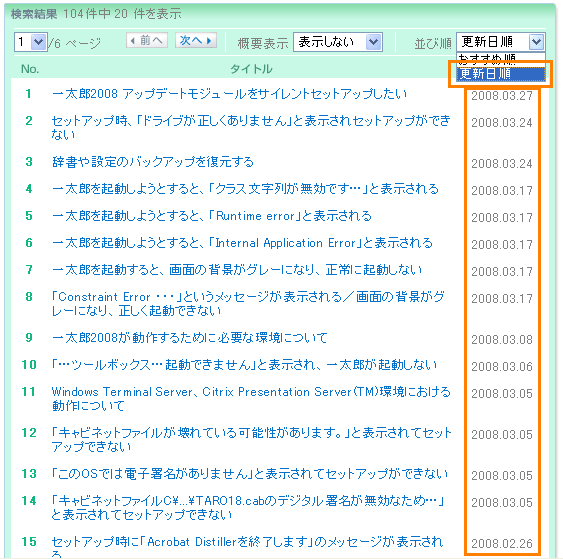Select おすすめ順 in the sort list
The image size is (563, 559).
click(x=501, y=58)
